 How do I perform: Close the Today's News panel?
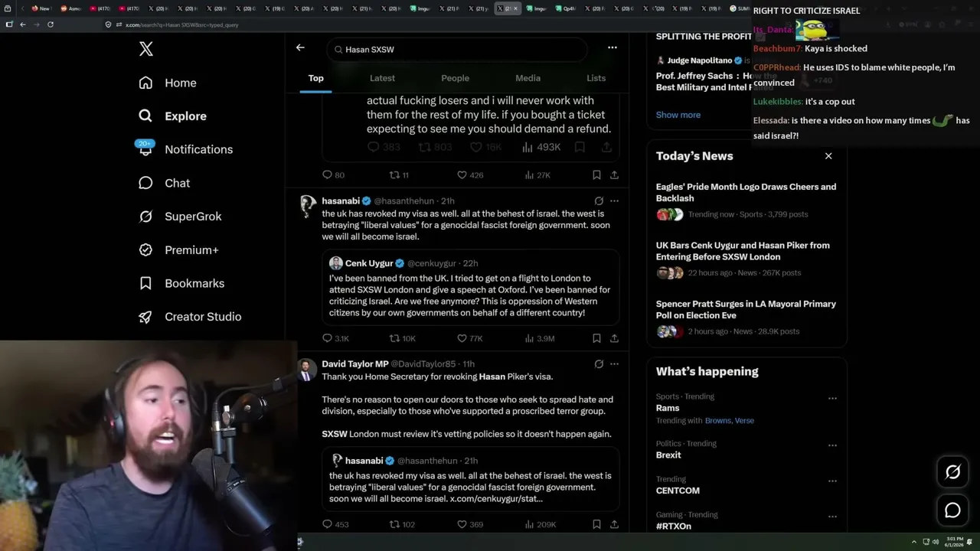(x=828, y=156)
